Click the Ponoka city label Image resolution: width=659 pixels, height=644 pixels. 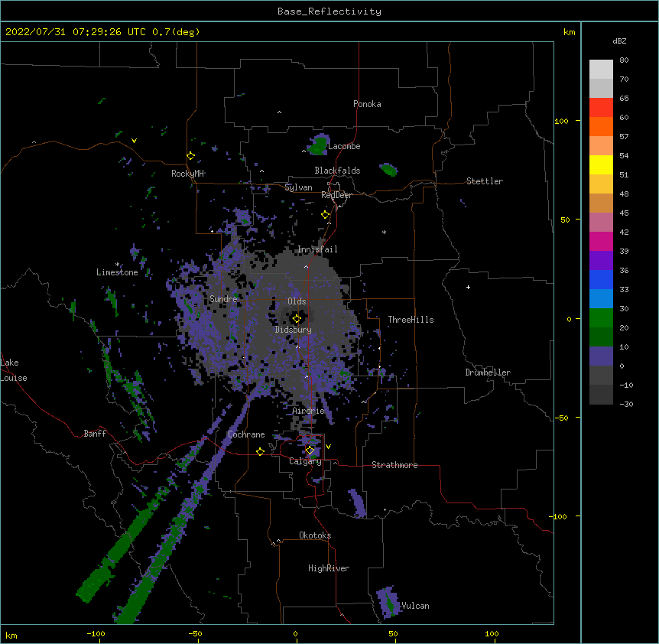coord(367,104)
